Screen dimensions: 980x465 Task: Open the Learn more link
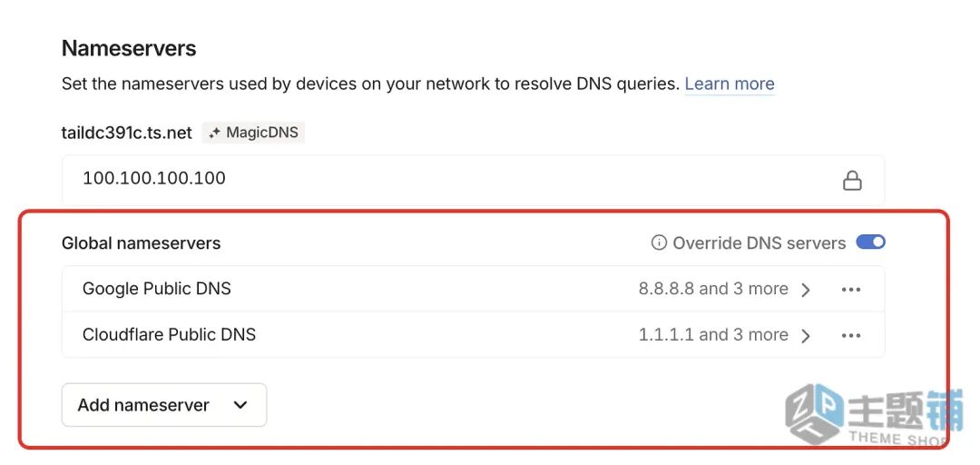pyautogui.click(x=730, y=84)
